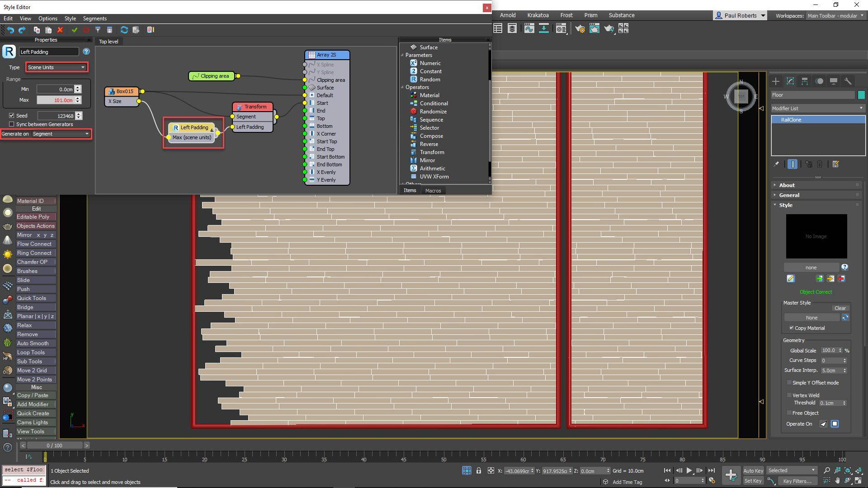Click the Auto Key button
Screen dimensions: 868x488
(x=753, y=470)
